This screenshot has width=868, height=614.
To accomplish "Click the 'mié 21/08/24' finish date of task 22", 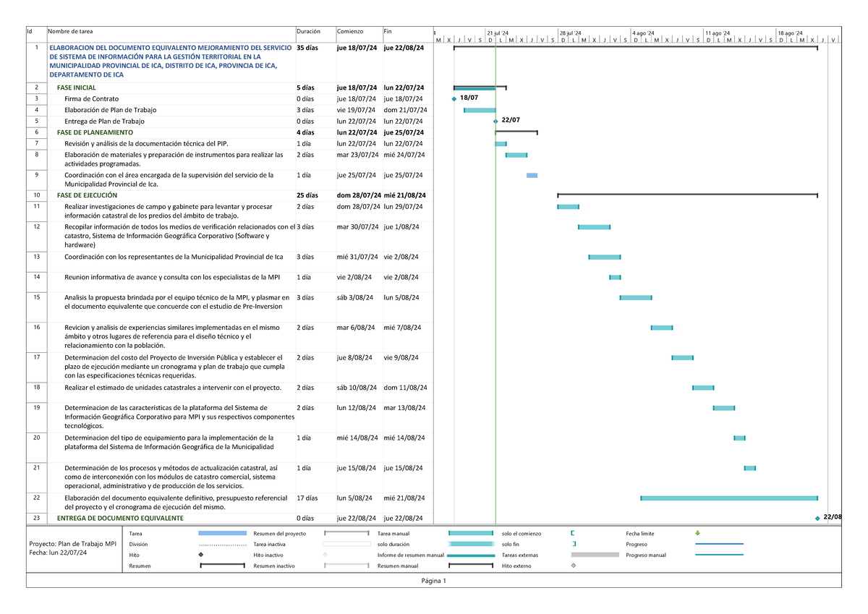I will click(x=404, y=498).
